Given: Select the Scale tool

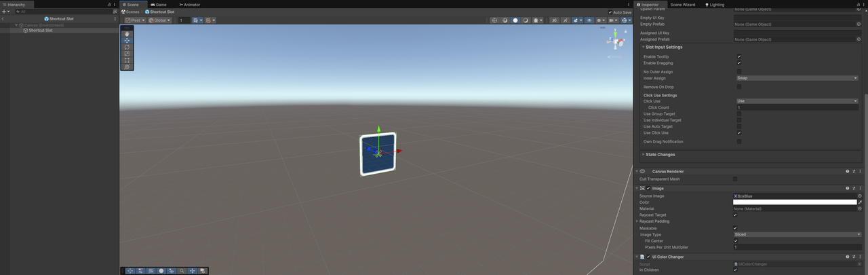Looking at the screenshot, I should 127,54.
